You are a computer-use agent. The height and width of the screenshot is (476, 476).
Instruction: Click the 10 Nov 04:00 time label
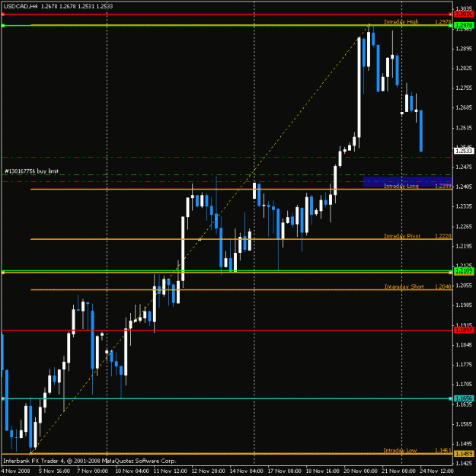(132, 471)
